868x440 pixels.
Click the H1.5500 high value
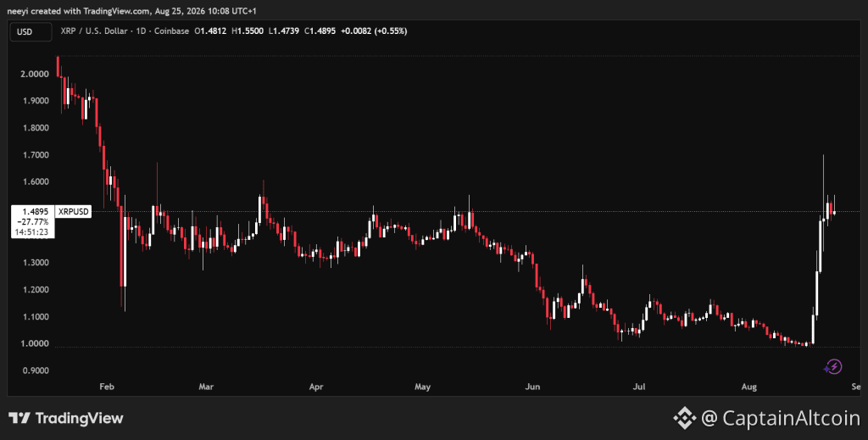(248, 31)
